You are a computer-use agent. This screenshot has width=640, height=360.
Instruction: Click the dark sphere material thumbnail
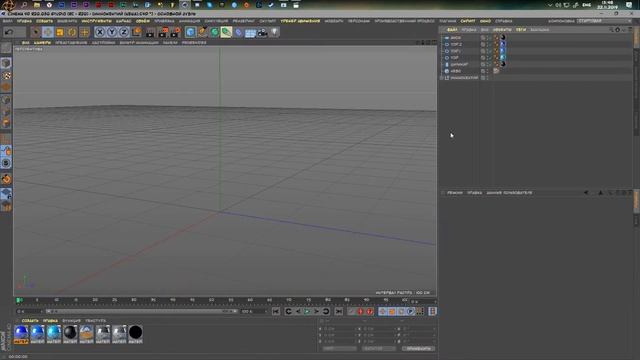[70, 334]
